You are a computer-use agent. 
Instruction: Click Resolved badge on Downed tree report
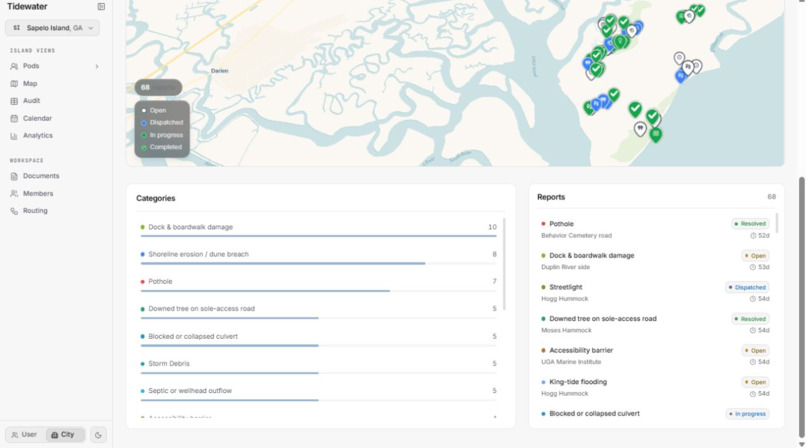click(750, 319)
